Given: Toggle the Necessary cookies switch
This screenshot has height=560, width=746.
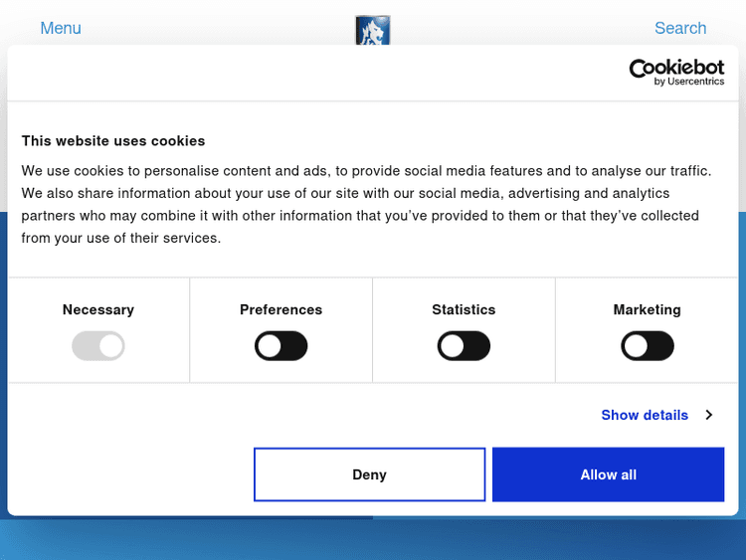Looking at the screenshot, I should (98, 346).
